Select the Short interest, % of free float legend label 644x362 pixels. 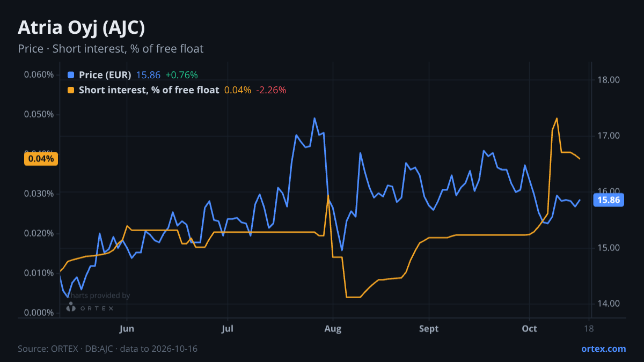click(x=149, y=90)
